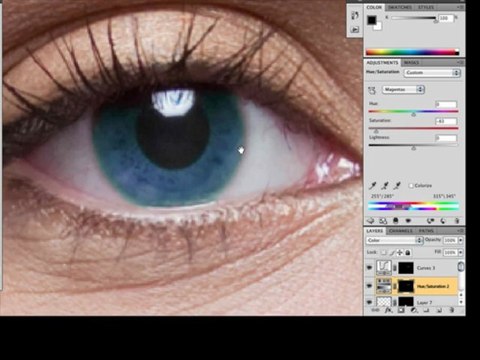Select the Color tab
This screenshot has width=480, height=360.
click(374, 7)
